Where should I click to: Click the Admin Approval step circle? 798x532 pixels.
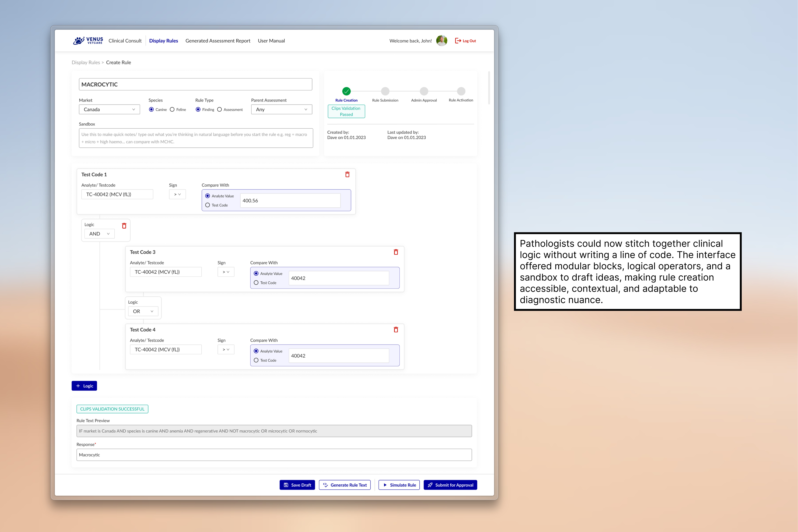(x=424, y=91)
